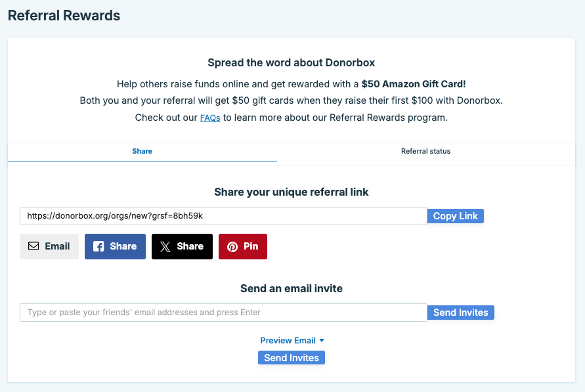This screenshot has height=392, width=585.
Task: Click the Email text label on the gray share button
Action: 58,246
